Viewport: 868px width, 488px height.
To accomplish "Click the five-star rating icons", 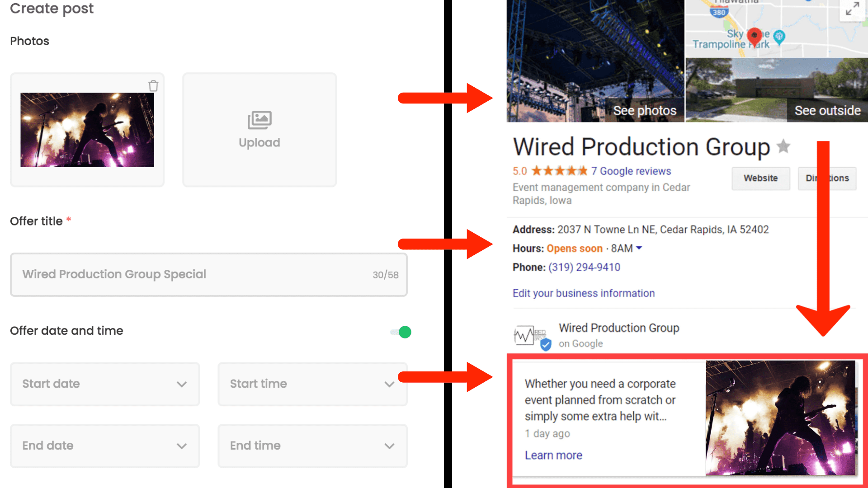I will (x=559, y=171).
